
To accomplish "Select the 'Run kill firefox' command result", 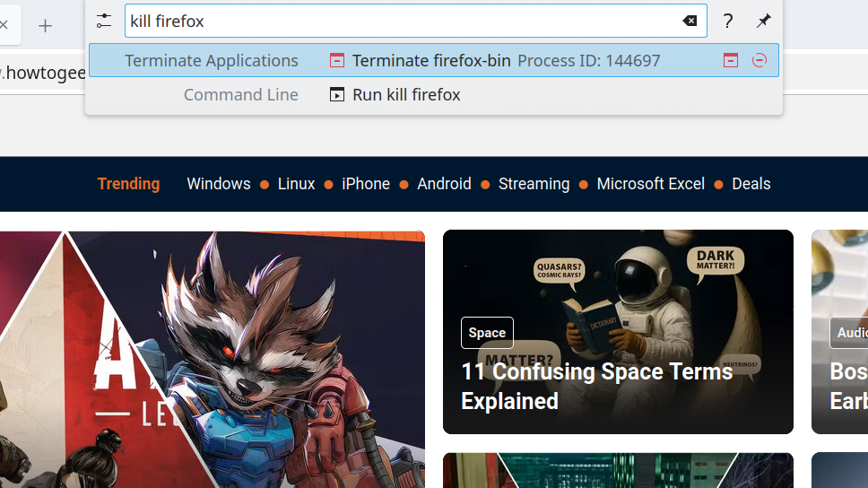I will coord(405,95).
